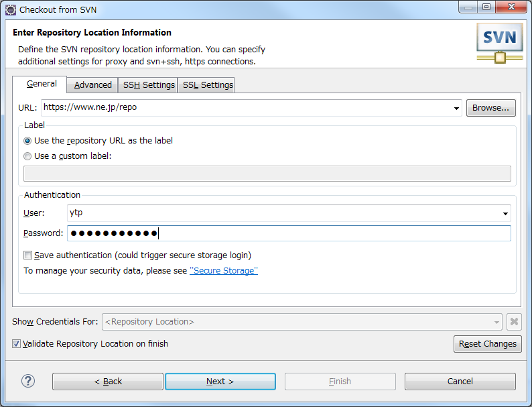Uncheck Validate Repository Location on finish

(x=16, y=343)
